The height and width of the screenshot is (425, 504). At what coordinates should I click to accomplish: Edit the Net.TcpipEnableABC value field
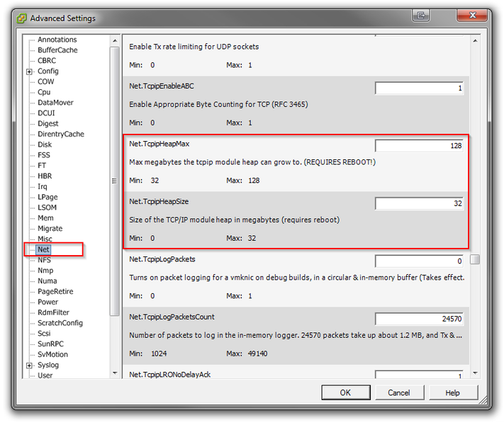click(419, 88)
